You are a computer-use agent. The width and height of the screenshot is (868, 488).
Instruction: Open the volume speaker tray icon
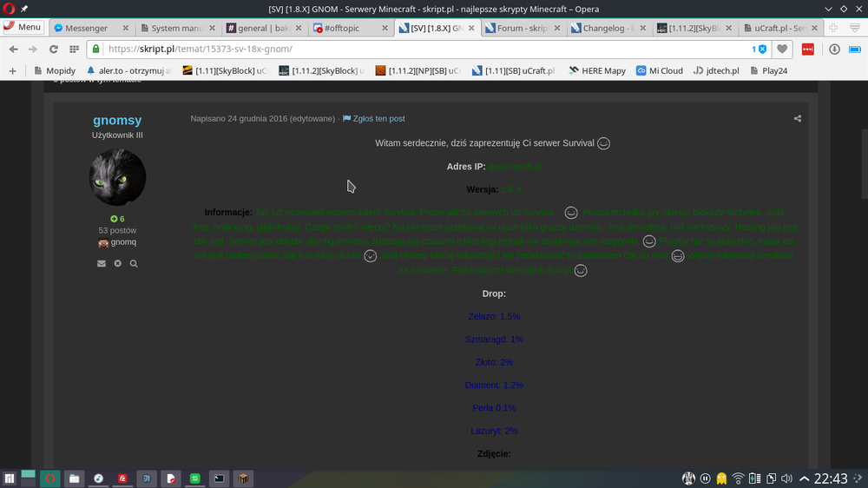[786, 478]
